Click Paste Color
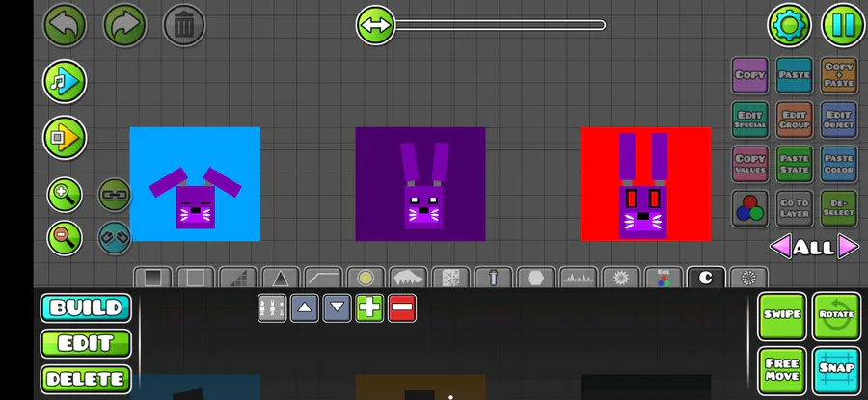The width and height of the screenshot is (868, 400). pyautogui.click(x=839, y=164)
